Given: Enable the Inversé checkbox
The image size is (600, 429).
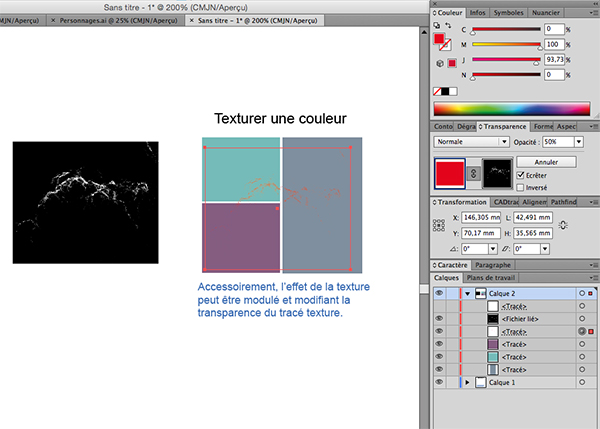Looking at the screenshot, I should click(520, 186).
